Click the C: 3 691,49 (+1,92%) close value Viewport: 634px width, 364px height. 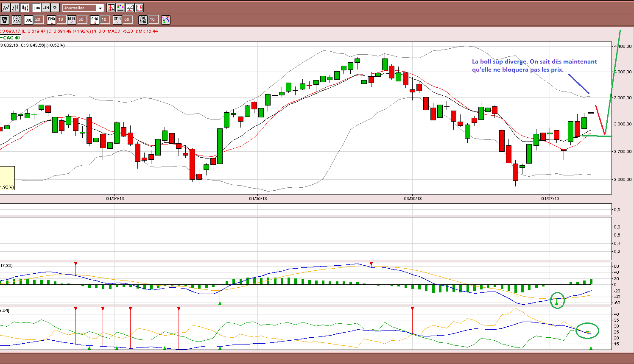69,31
